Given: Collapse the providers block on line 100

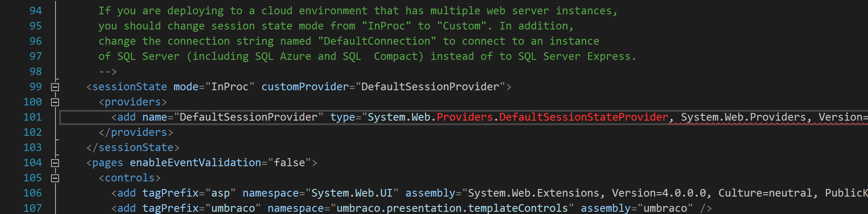Looking at the screenshot, I should [x=55, y=102].
